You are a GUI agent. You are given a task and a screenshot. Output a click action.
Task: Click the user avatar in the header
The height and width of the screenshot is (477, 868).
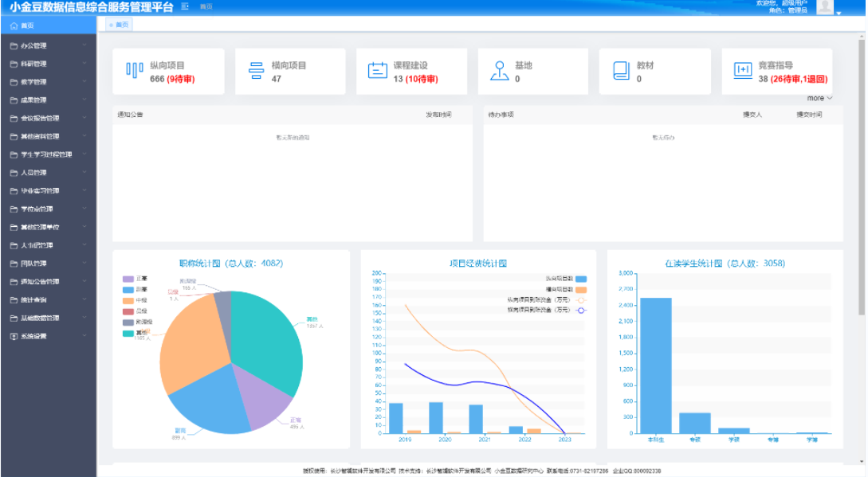tap(824, 7)
